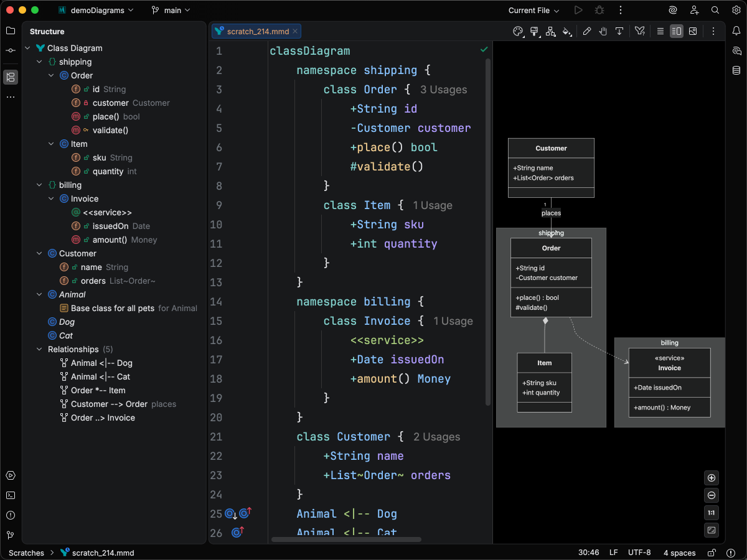747x560 pixels.
Task: Open the Current File run configuration dropdown
Action: pos(533,10)
